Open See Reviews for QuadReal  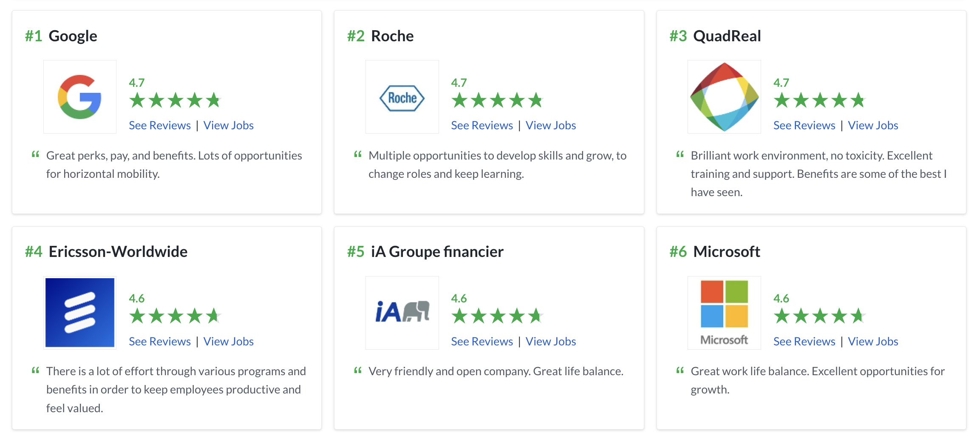(x=804, y=125)
